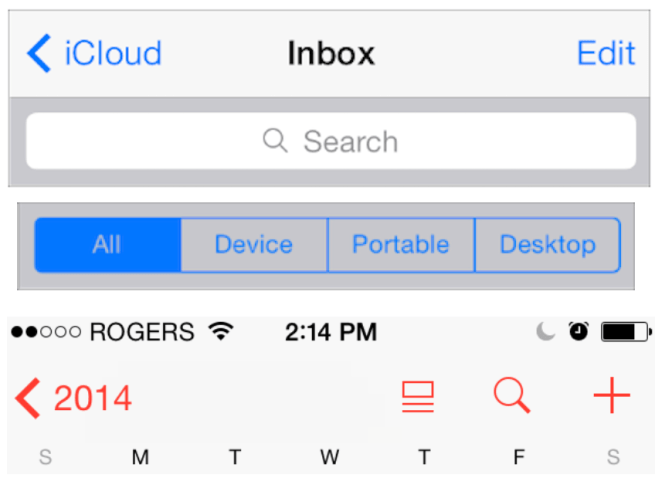The width and height of the screenshot is (655, 488).
Task: Tap the 2:14 PM clock in status bar
Action: (x=330, y=332)
